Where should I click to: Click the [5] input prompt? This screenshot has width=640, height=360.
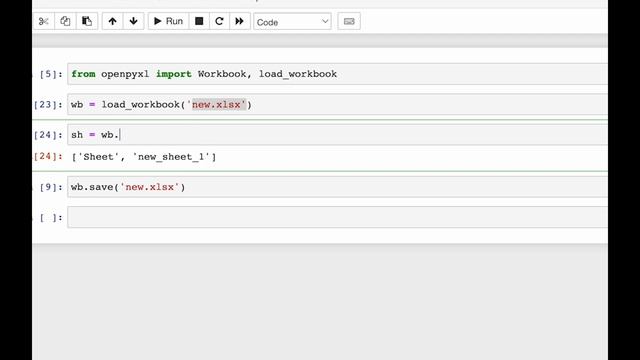[x=51, y=74]
